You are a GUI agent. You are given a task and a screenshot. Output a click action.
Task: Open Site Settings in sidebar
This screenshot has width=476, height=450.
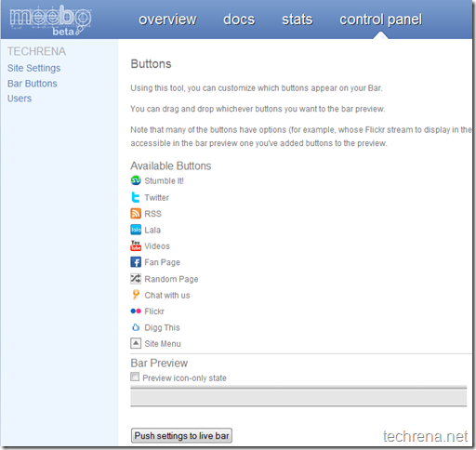[x=34, y=68]
